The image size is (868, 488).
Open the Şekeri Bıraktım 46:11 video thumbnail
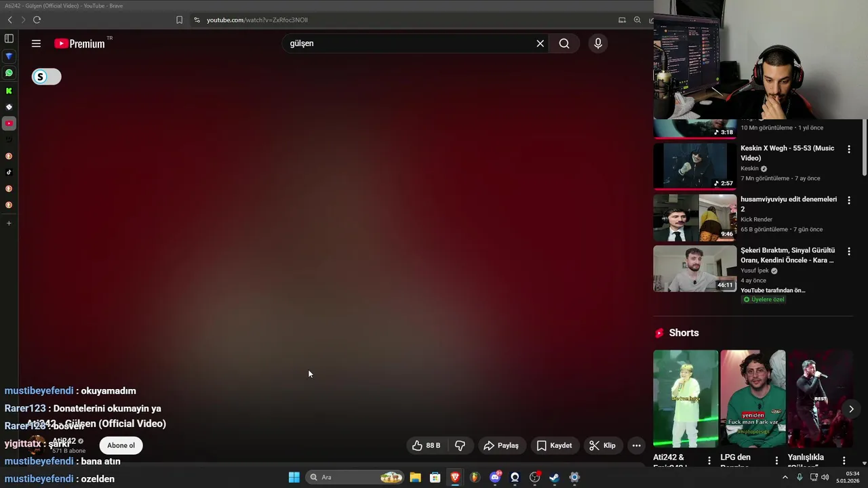[694, 268]
